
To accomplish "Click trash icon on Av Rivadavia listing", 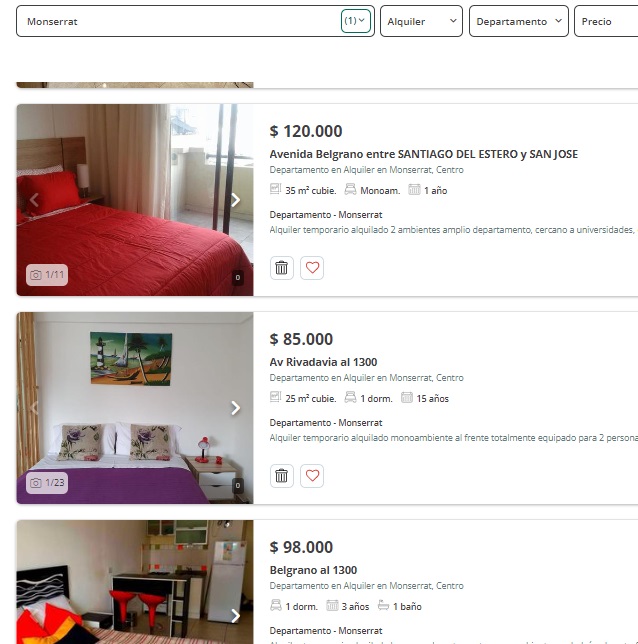I will [281, 476].
